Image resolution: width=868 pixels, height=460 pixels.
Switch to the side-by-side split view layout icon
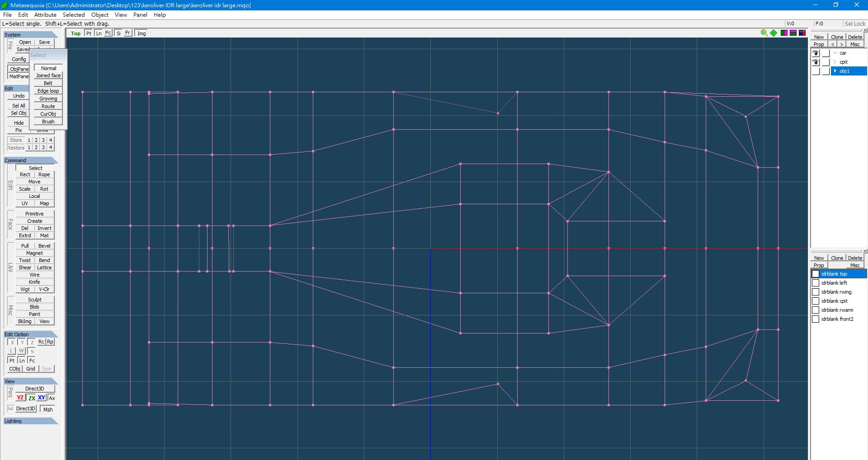[784, 33]
